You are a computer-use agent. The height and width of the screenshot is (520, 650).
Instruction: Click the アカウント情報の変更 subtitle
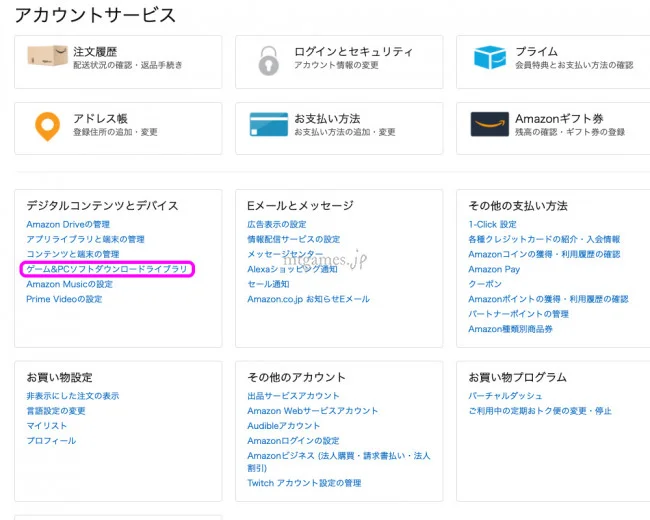[336, 65]
